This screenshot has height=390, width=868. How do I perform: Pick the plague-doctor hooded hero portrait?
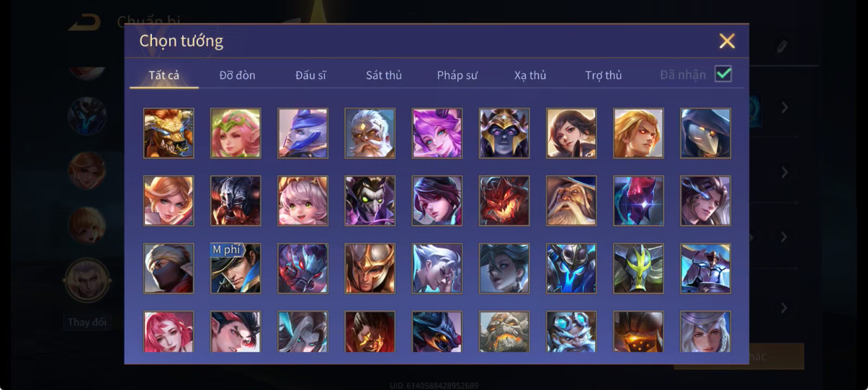pos(705,133)
